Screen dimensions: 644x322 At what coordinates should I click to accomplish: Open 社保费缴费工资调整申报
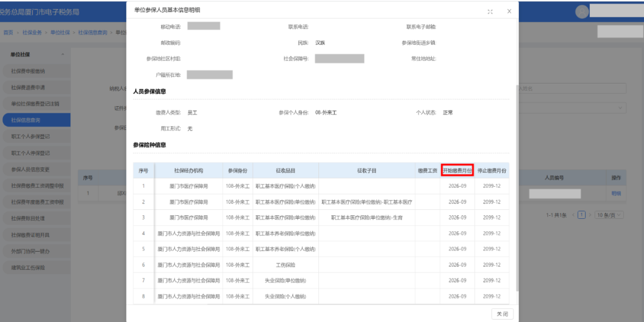point(36,185)
